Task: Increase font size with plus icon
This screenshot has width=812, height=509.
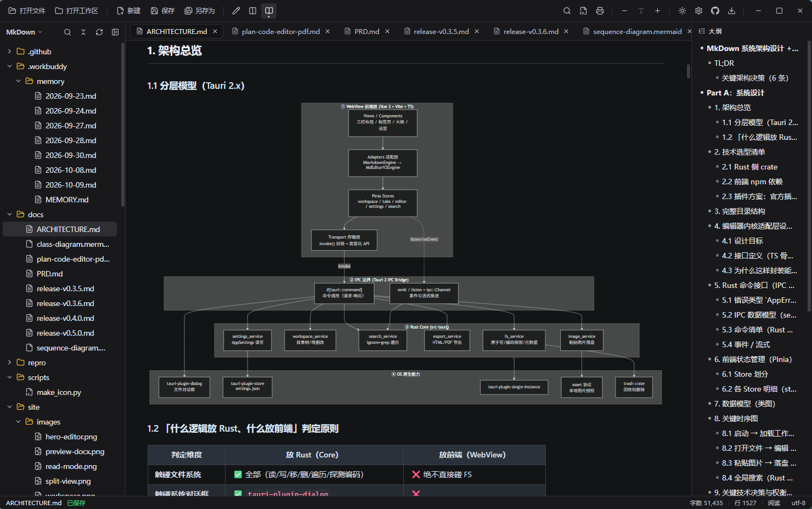Action: click(x=657, y=11)
